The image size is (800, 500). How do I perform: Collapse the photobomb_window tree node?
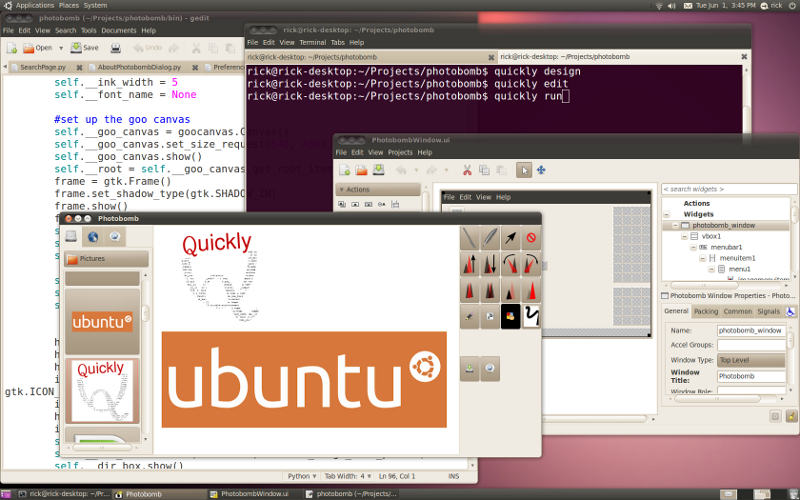(x=675, y=225)
